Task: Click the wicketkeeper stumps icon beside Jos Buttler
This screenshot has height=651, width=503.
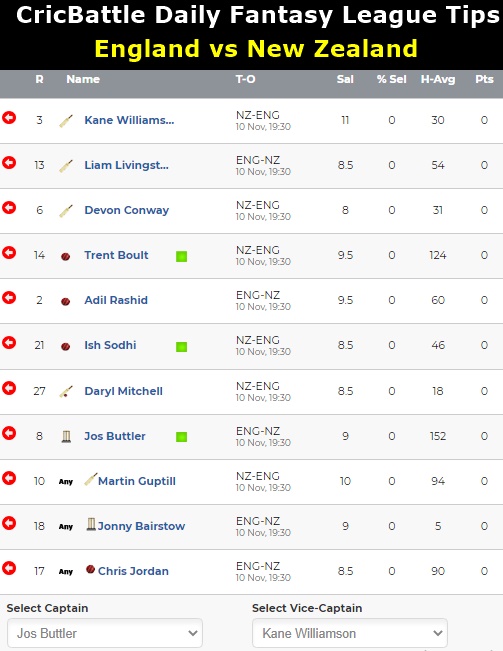Action: pos(66,436)
